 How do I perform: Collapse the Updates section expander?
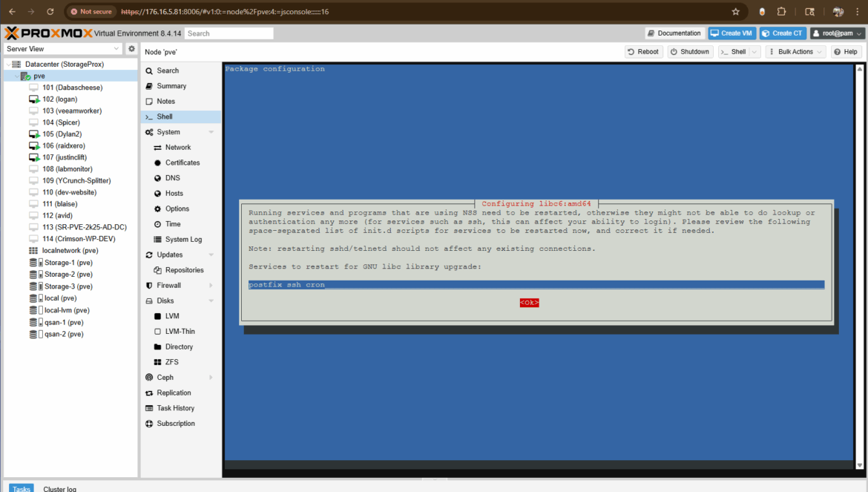[211, 255]
